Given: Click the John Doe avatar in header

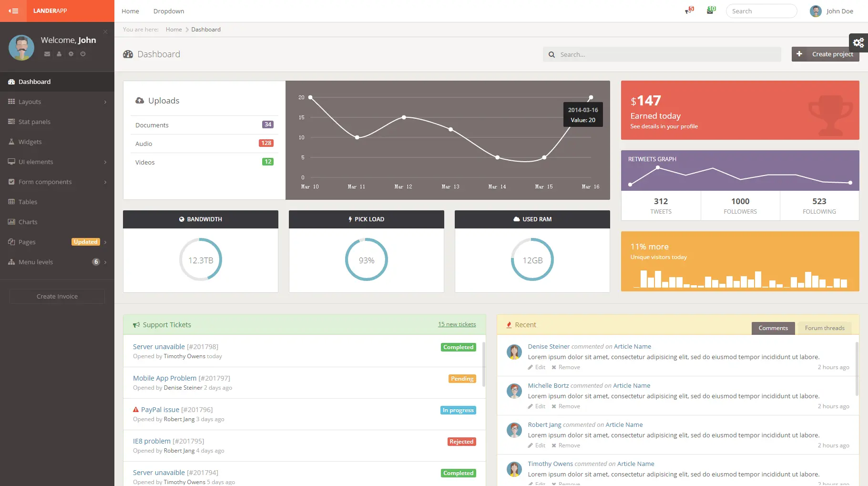Looking at the screenshot, I should coord(816,11).
